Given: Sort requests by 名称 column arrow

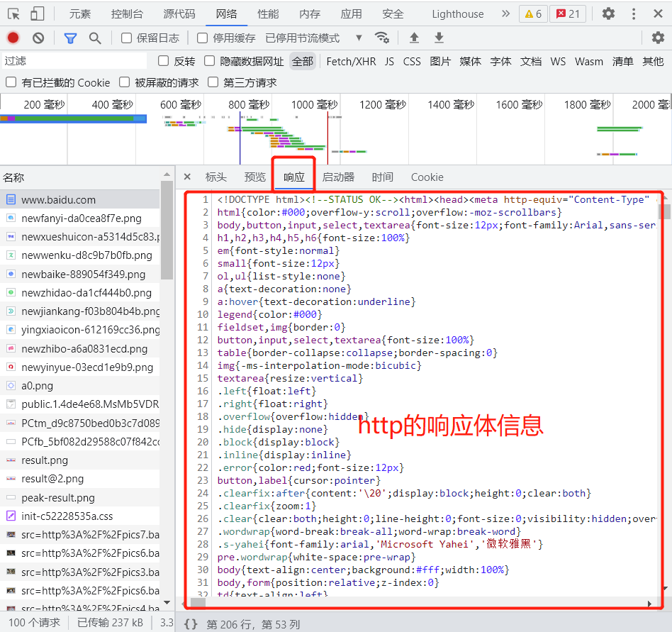Looking at the screenshot, I should pyautogui.click(x=167, y=175).
